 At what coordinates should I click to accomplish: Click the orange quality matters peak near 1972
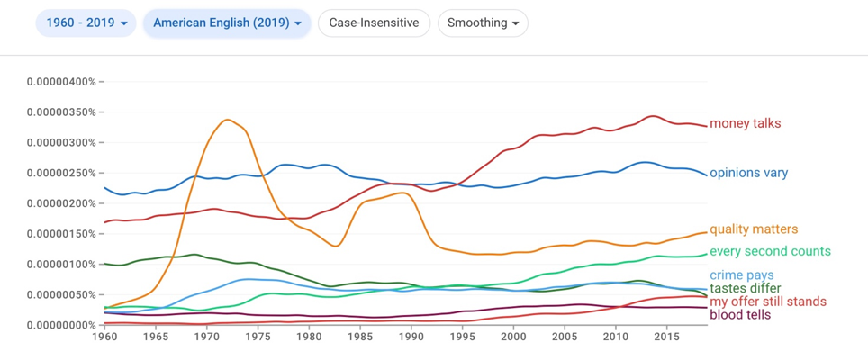tap(228, 120)
